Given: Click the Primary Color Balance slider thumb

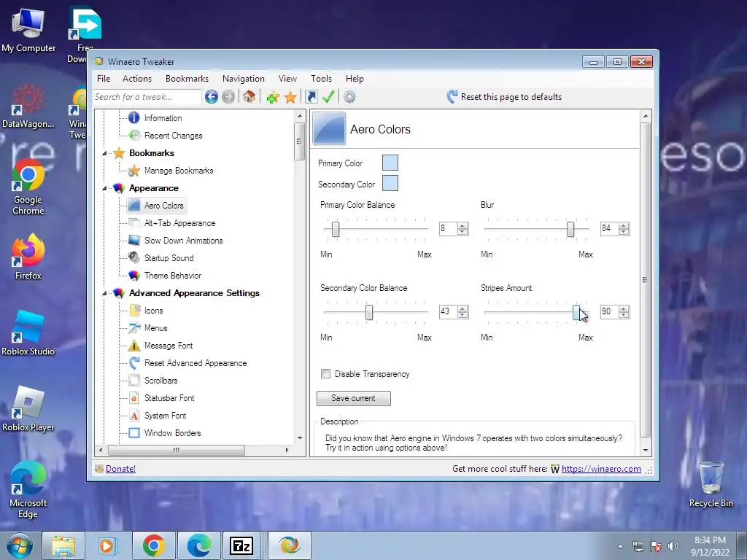Looking at the screenshot, I should [336, 229].
